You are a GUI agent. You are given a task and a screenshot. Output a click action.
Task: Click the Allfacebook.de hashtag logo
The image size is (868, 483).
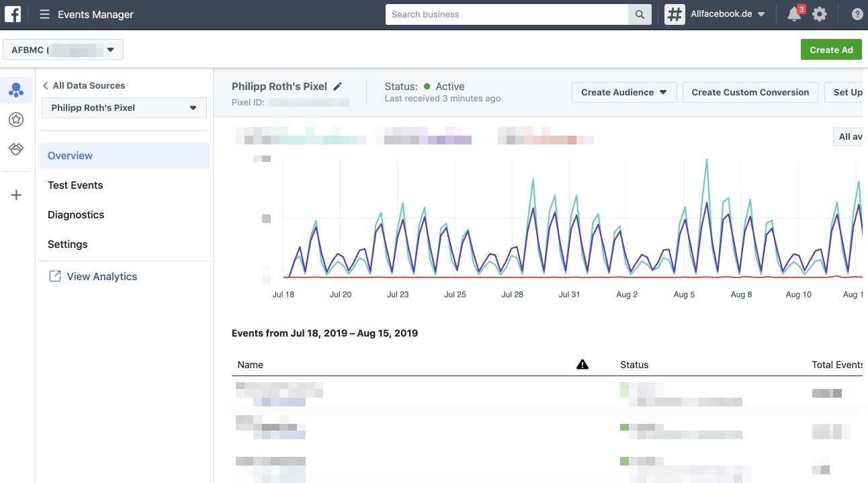tap(675, 14)
